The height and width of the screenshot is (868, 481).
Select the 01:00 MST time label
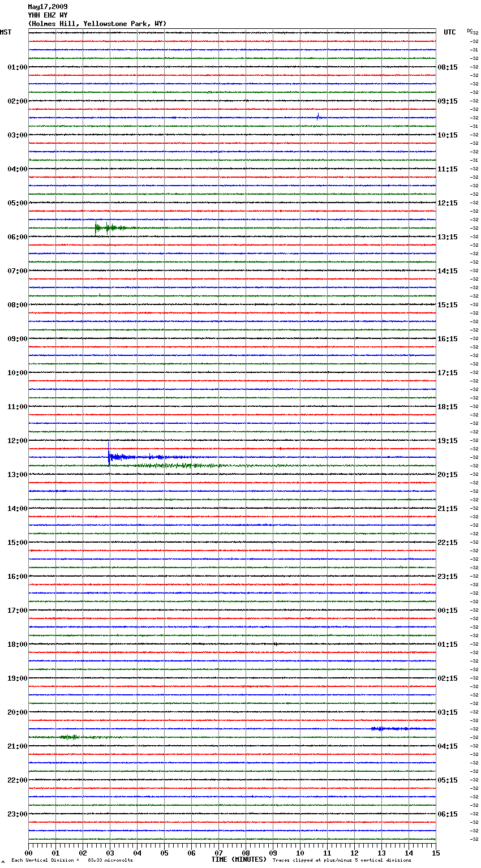point(18,67)
